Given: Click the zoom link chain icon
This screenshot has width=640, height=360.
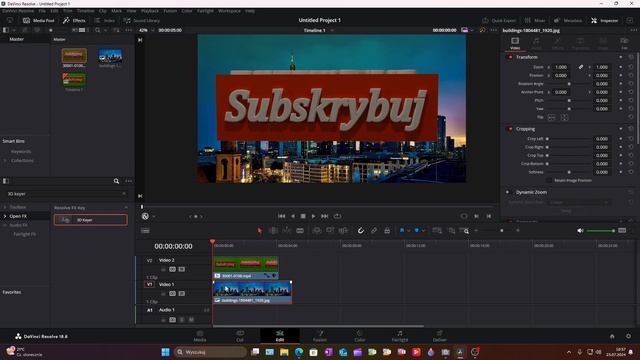Looking at the screenshot, I should 580,67.
